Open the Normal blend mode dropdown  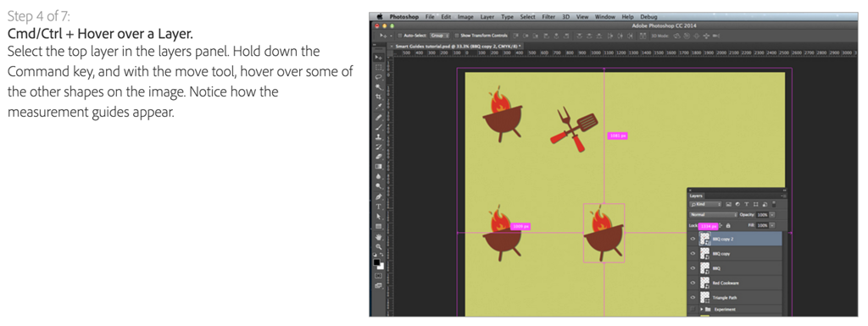click(714, 214)
